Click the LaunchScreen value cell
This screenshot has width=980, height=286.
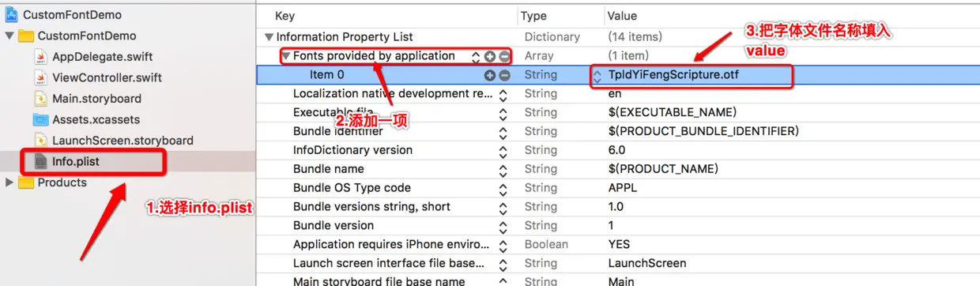646,263
